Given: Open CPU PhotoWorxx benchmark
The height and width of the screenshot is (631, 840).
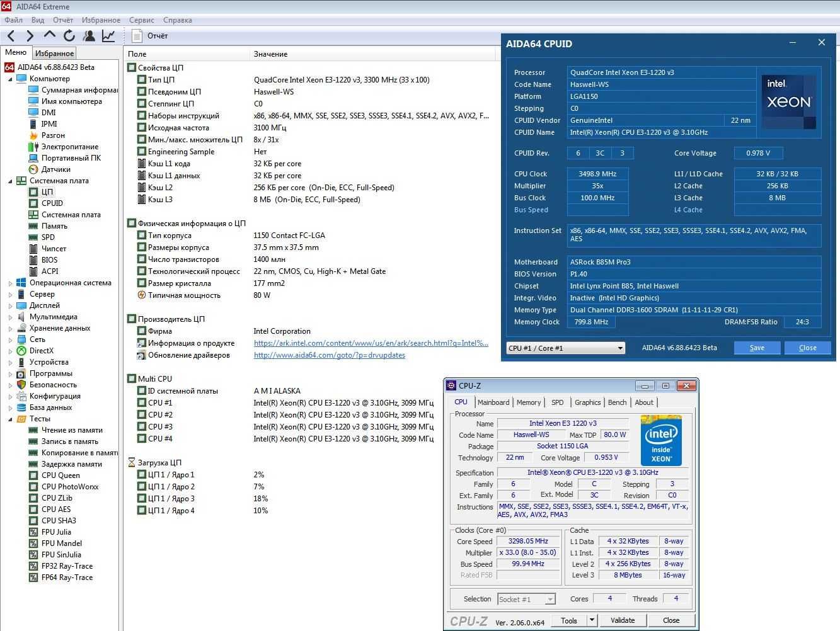Looking at the screenshot, I should click(x=70, y=487).
